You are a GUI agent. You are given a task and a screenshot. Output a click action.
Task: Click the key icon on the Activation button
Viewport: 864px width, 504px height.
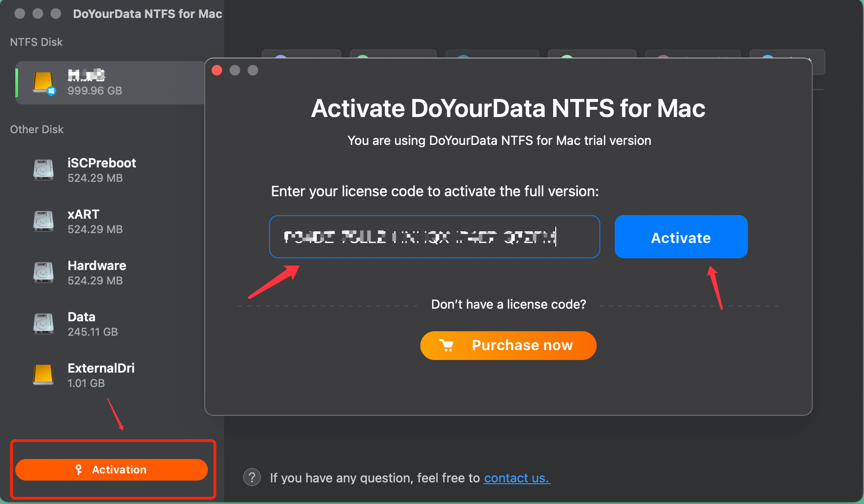(x=78, y=469)
